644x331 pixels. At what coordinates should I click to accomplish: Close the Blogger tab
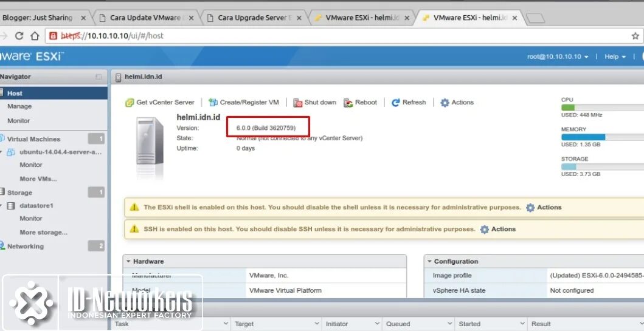click(x=83, y=18)
